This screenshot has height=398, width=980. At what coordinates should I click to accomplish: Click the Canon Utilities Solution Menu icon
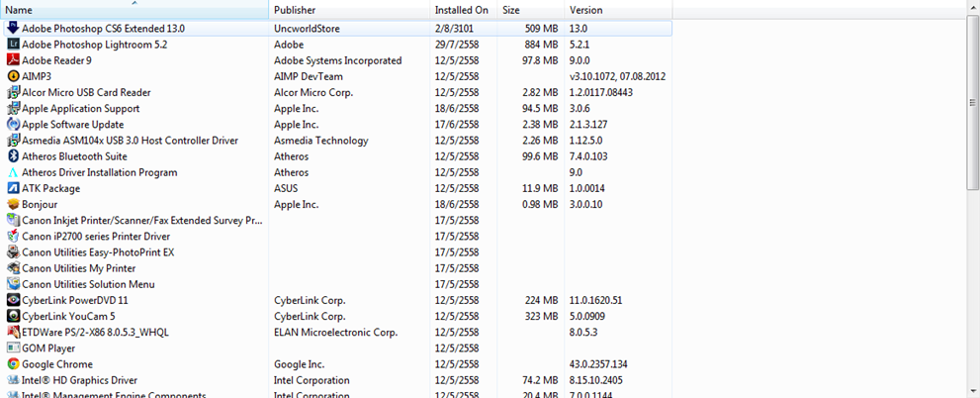click(x=13, y=284)
